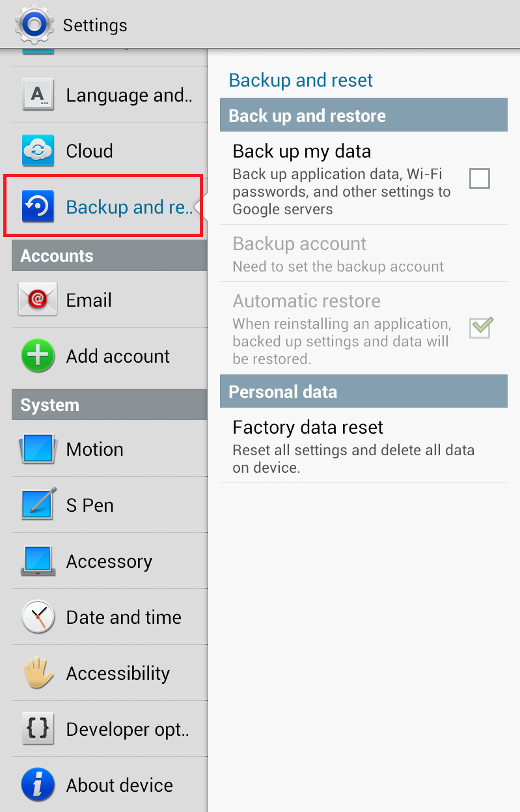520x812 pixels.
Task: Open Developer options braces icon
Action: pos(38,729)
